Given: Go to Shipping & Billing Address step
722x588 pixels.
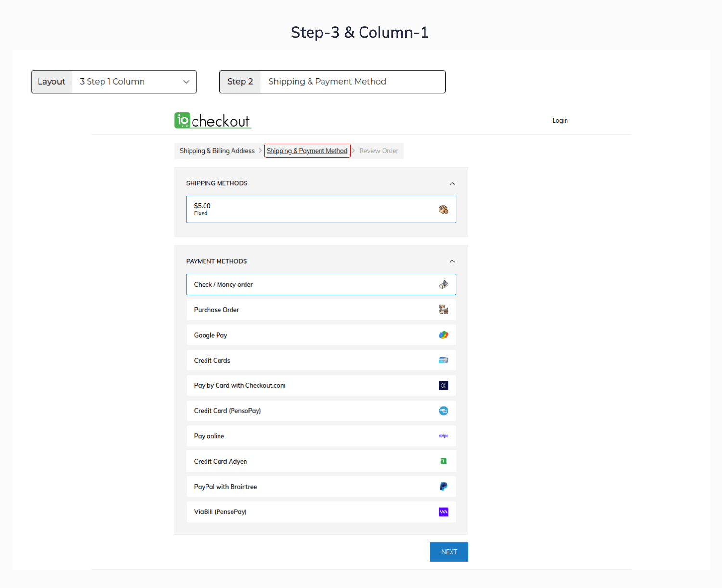Looking at the screenshot, I should click(x=217, y=151).
